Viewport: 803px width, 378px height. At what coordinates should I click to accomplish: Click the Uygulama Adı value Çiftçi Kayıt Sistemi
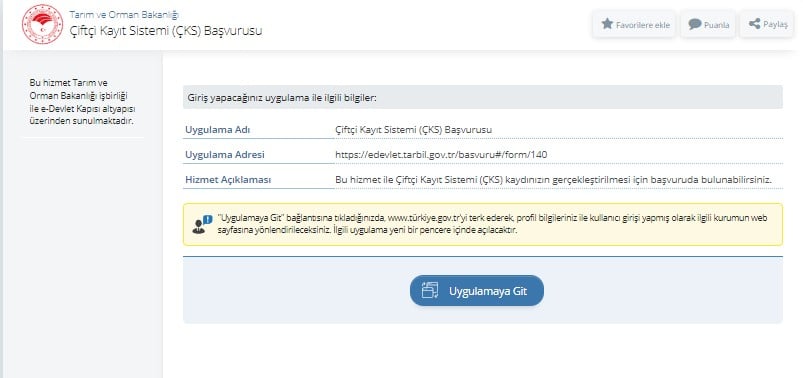[413, 130]
